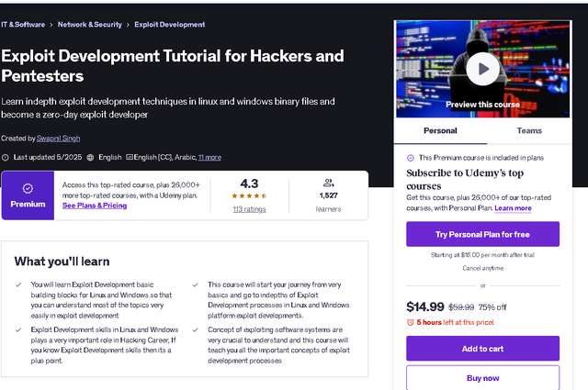Click the checkmark beside 'Exploit Development skills in Linux'
The image size is (588, 390).
[x=18, y=330]
